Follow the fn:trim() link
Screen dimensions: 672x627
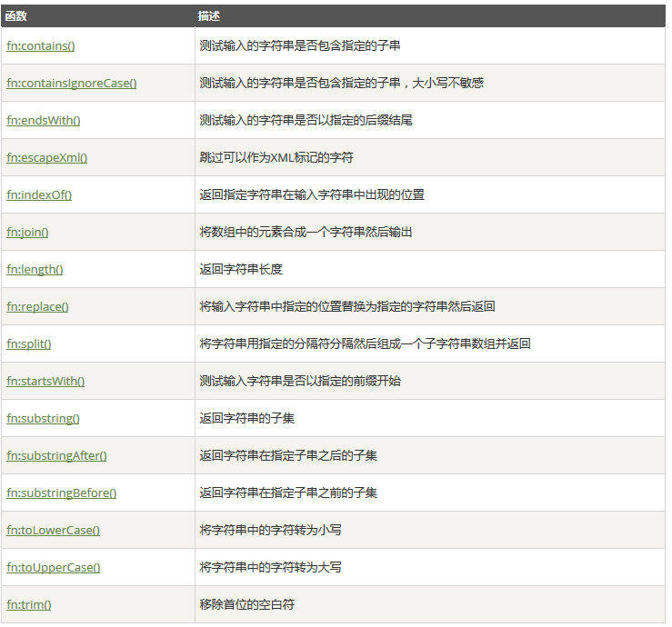click(x=29, y=604)
